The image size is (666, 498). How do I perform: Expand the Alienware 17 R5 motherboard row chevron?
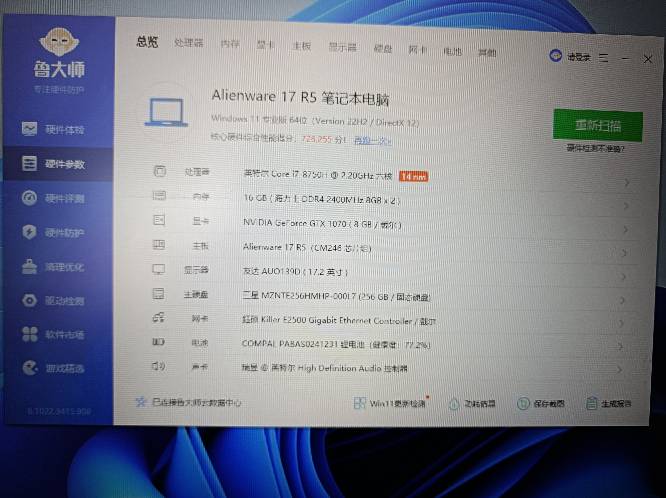pyautogui.click(x=624, y=253)
